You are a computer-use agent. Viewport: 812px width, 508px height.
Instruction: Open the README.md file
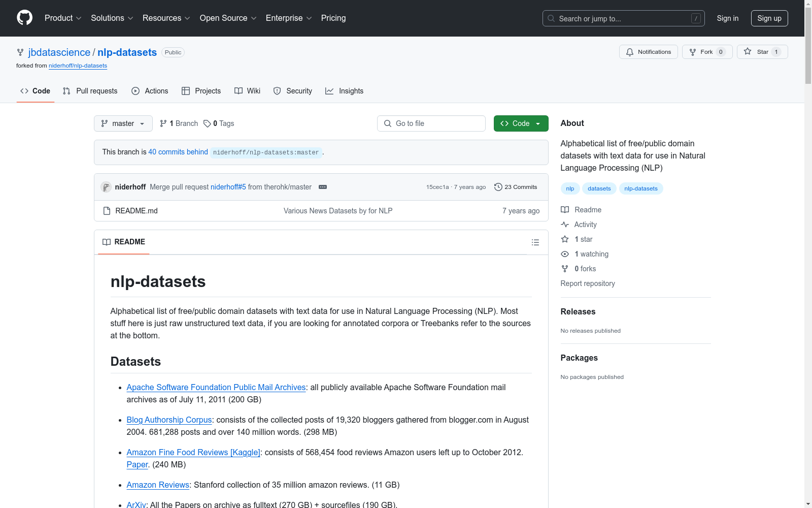(x=137, y=211)
